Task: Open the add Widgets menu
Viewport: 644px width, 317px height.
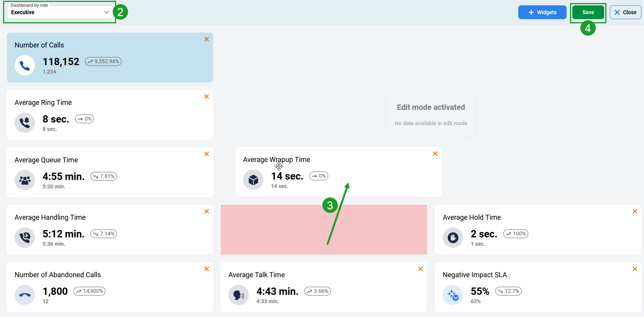Action: pos(542,12)
